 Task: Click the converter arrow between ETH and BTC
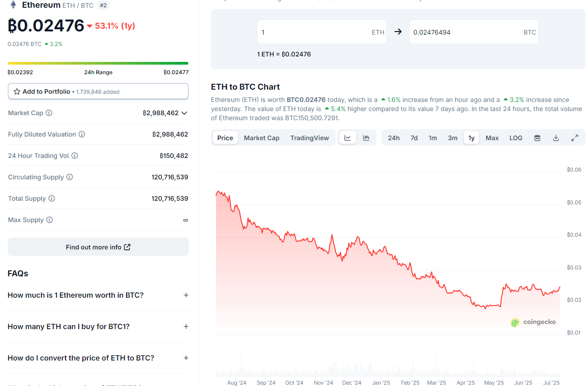click(x=398, y=32)
